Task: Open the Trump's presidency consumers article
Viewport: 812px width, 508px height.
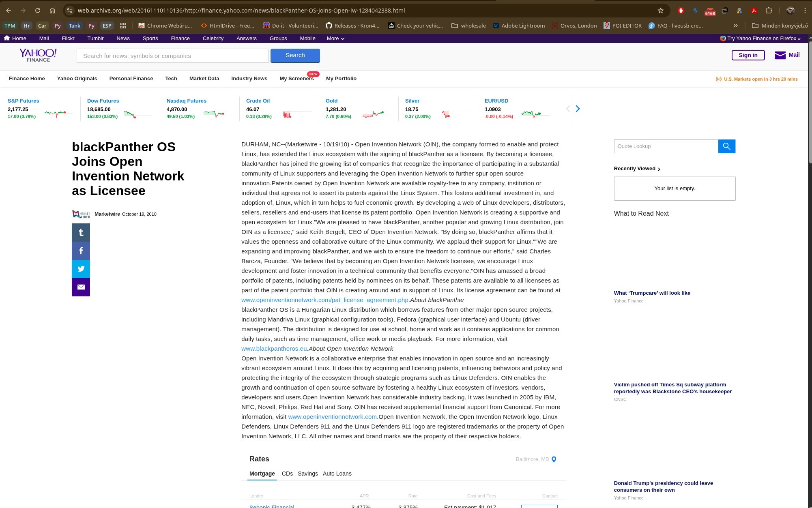Action: (x=663, y=487)
